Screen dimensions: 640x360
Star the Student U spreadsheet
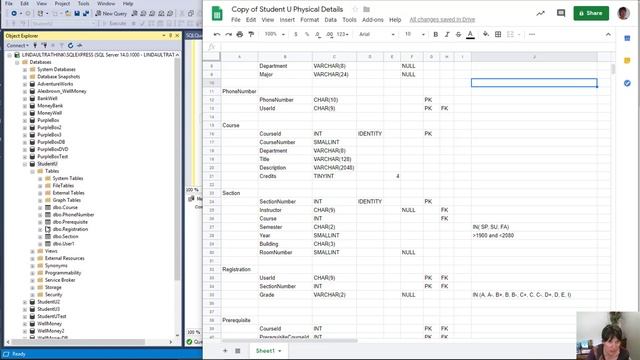coord(355,9)
